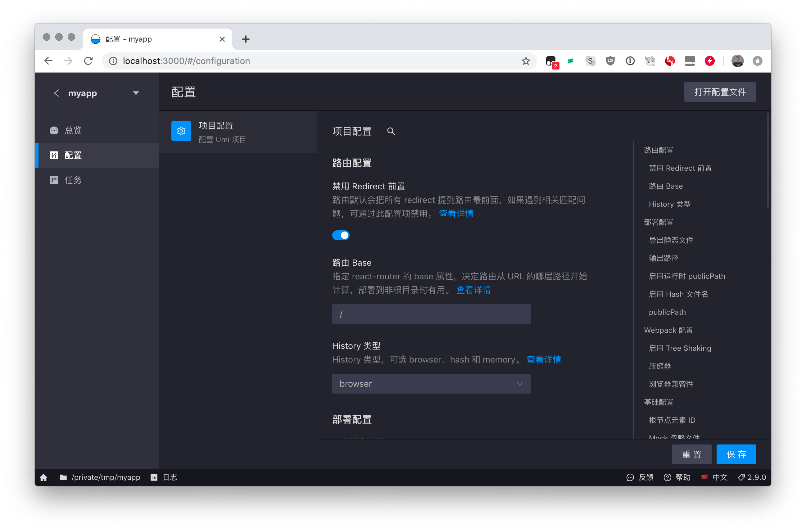806x532 pixels.
Task: Click the 保存 save button
Action: (x=736, y=454)
